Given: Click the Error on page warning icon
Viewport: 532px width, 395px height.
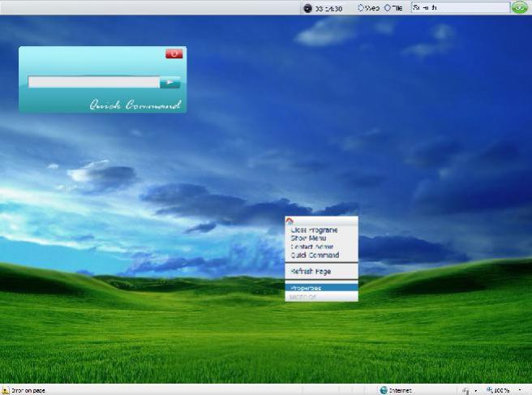Looking at the screenshot, I should click(x=5, y=390).
